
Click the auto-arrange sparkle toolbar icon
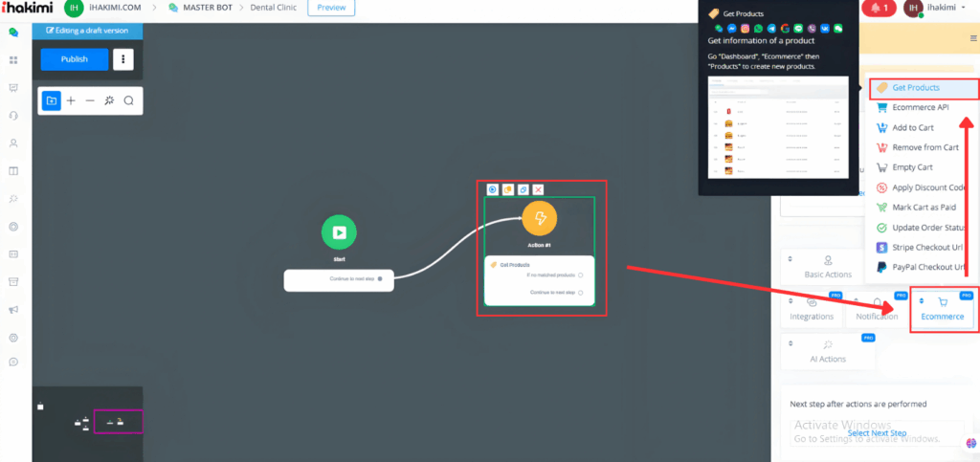point(109,100)
